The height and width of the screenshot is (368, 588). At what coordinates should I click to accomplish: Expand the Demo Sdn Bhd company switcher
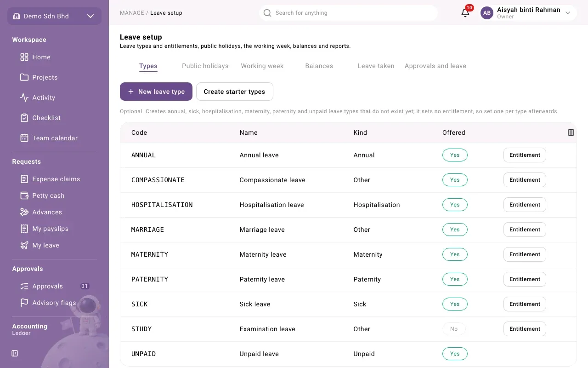coord(54,16)
